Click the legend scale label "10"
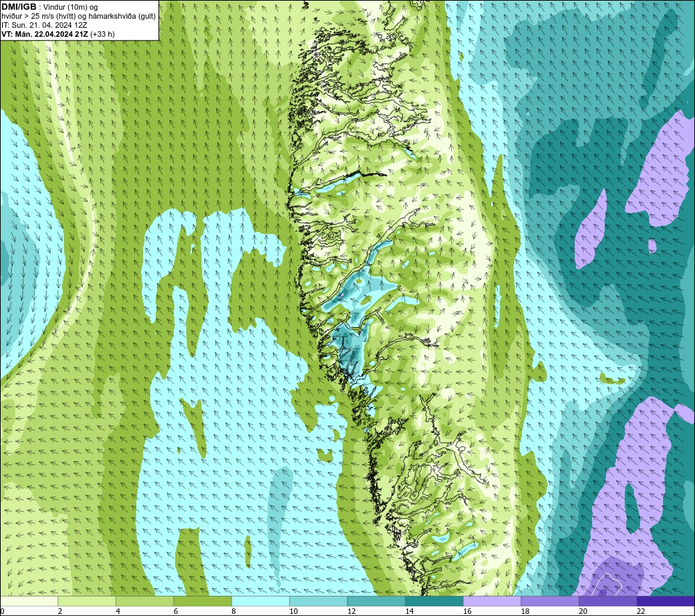The height and width of the screenshot is (616, 695). tap(294, 611)
